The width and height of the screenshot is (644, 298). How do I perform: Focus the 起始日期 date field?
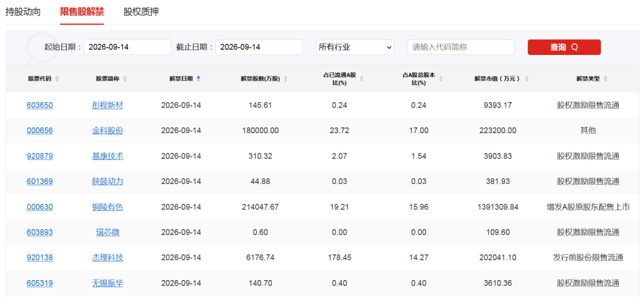(128, 47)
